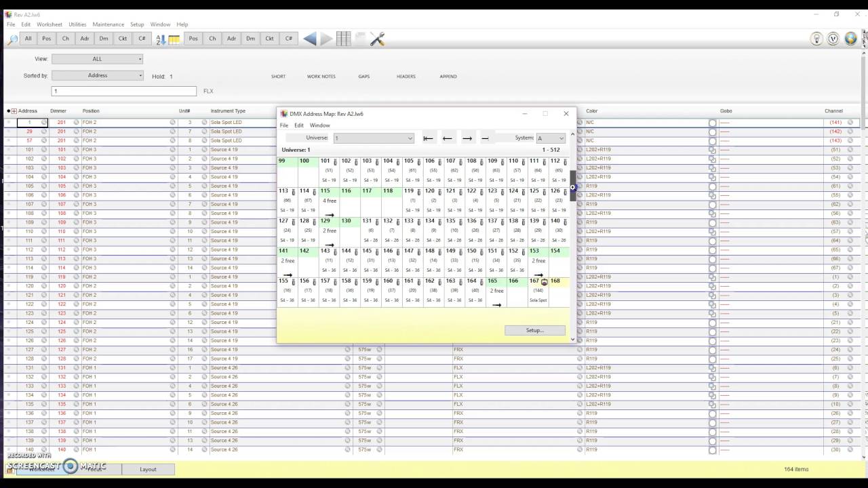Click Sola Spot LED in address 1 row

226,123
